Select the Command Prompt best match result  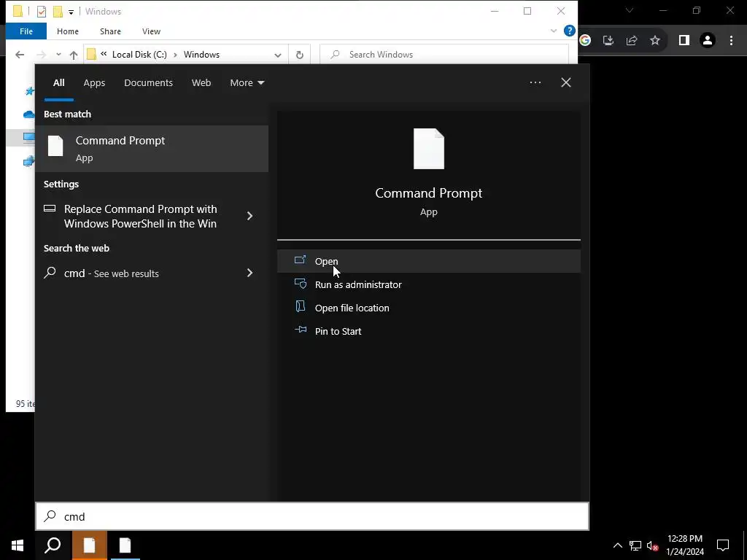click(x=152, y=149)
